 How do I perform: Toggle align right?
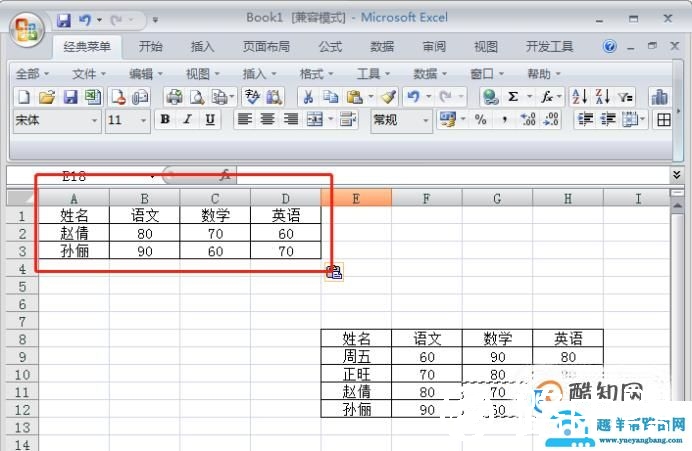(290, 120)
